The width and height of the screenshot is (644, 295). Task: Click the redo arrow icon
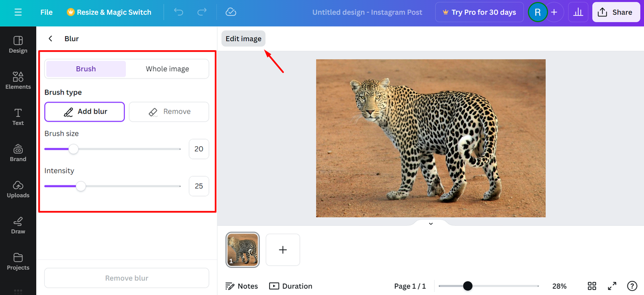(202, 12)
